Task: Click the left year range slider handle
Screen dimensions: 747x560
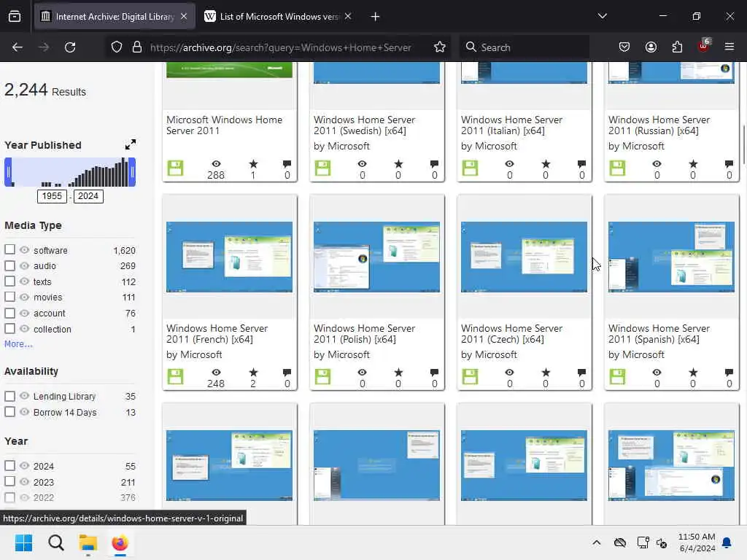Action: (8, 172)
